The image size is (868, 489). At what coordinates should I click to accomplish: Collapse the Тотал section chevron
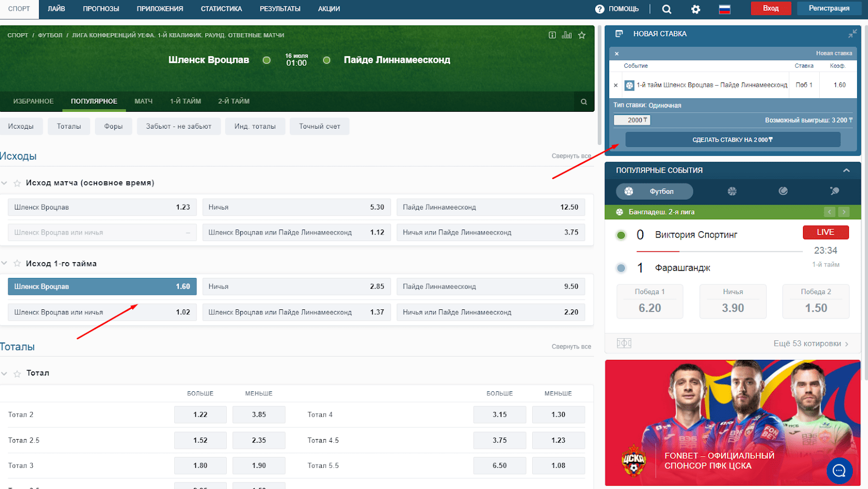[4, 373]
